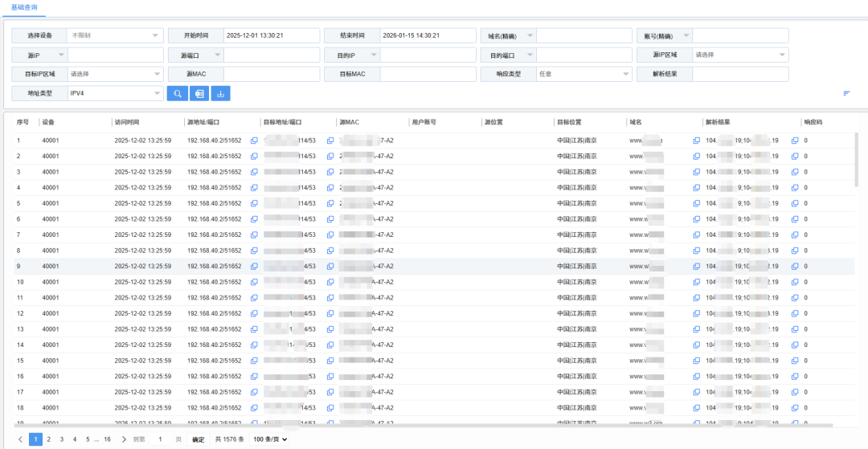Open the 地址类型 dropdown showing IPV4

click(x=115, y=93)
